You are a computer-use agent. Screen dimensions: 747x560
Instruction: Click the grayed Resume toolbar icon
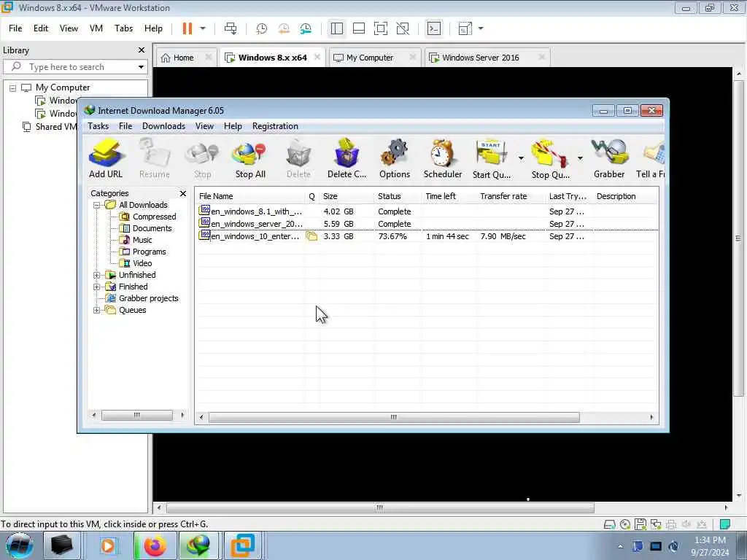(155, 158)
